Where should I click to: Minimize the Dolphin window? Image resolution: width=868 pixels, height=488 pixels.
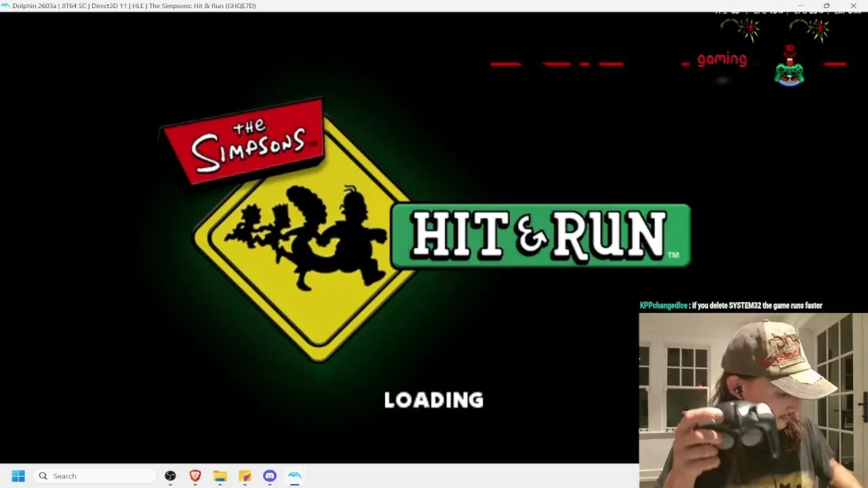pos(800,5)
